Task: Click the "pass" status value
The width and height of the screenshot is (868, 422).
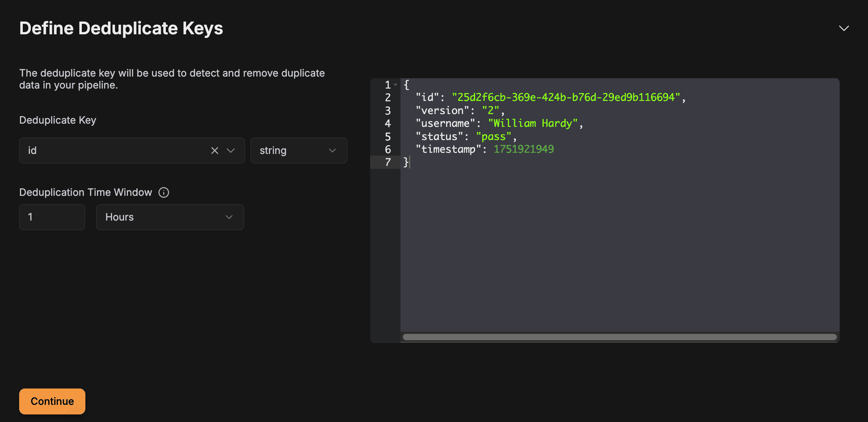Action: tap(493, 136)
